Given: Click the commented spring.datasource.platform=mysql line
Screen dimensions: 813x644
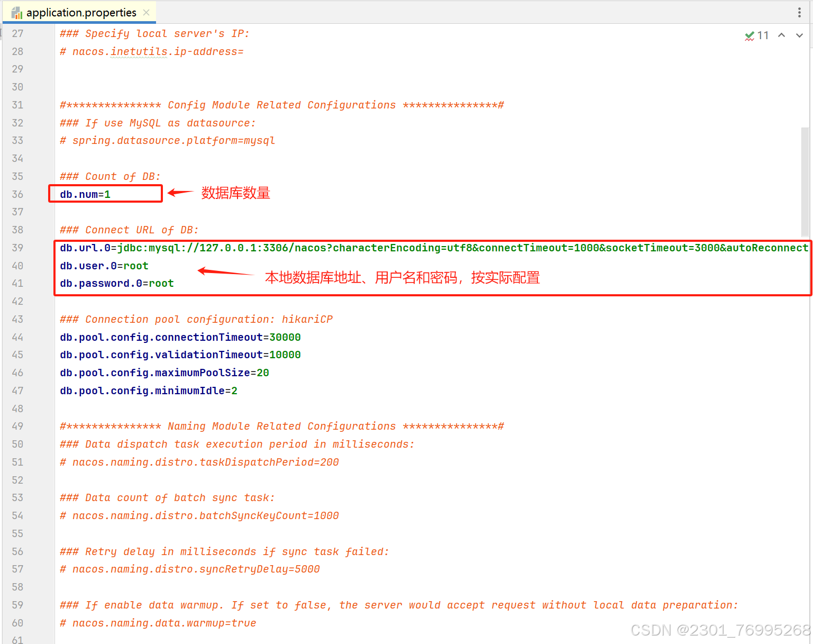Looking at the screenshot, I should [168, 141].
